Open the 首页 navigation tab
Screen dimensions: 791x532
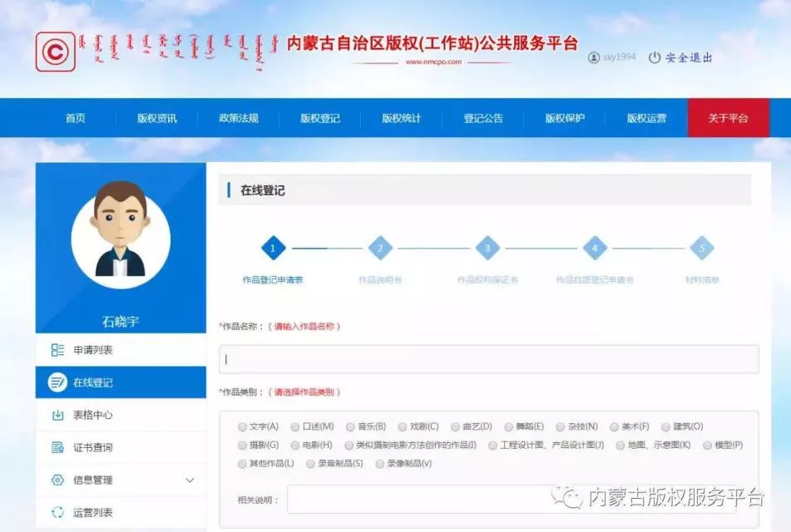(x=75, y=118)
